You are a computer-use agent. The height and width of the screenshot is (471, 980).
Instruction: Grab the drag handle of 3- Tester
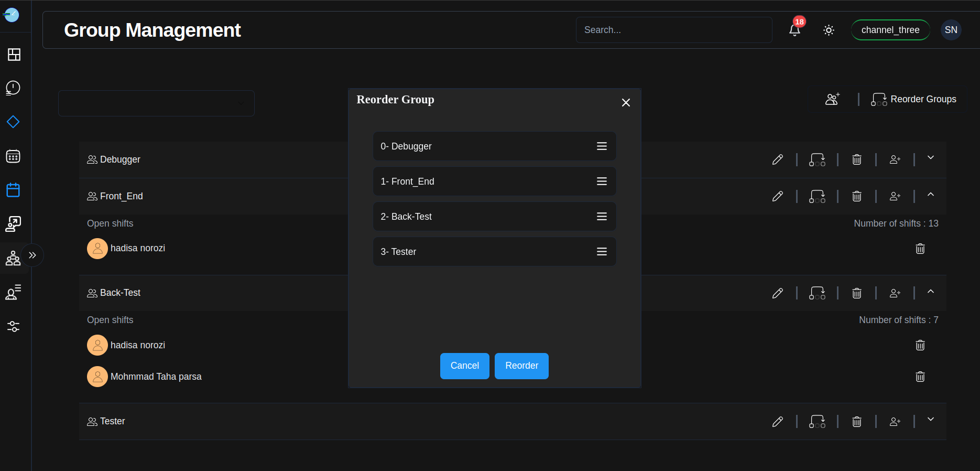pyautogui.click(x=602, y=252)
